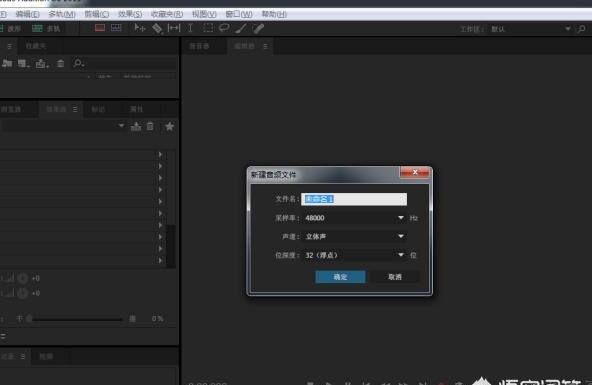Switch to the 效果组 tab
This screenshot has width=592, height=385.
(x=56, y=109)
